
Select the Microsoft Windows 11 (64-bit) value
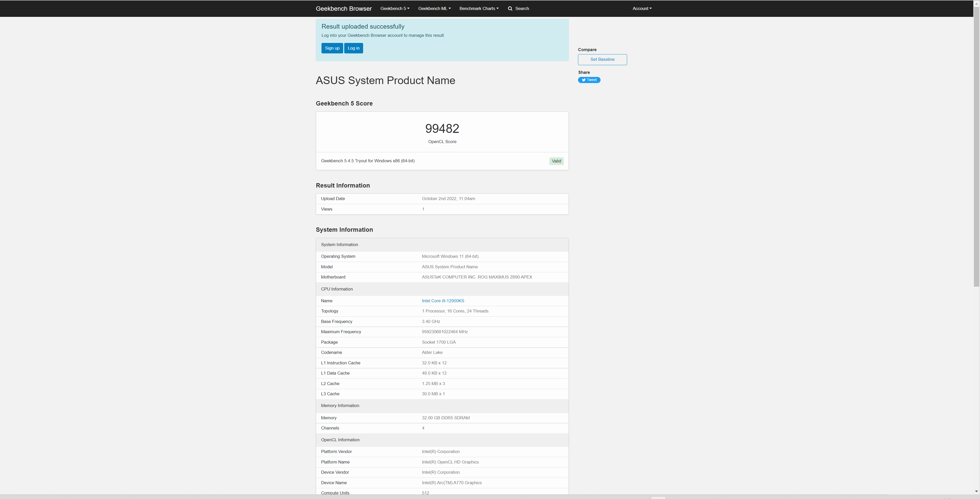coord(450,256)
